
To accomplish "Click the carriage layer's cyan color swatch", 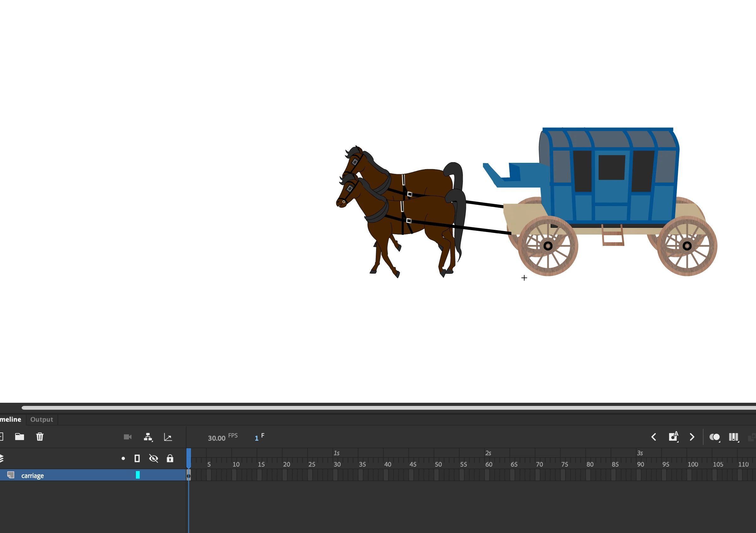I will [x=137, y=475].
